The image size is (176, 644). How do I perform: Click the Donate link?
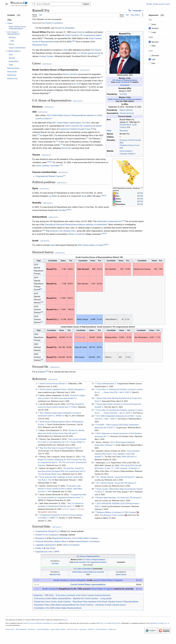(149, 4)
